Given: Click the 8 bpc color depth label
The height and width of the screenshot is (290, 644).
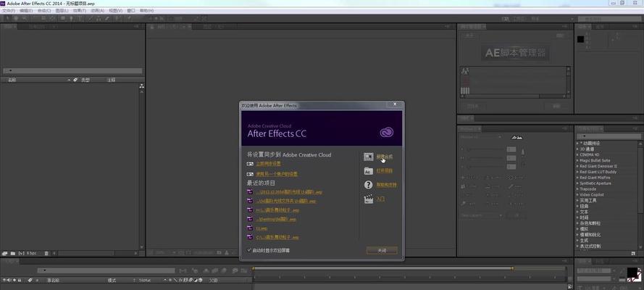Looking at the screenshot, I should tap(32, 254).
